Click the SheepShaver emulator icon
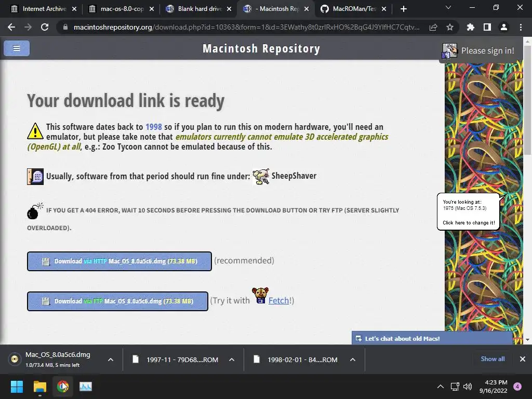This screenshot has width=532, height=399. coord(261,176)
